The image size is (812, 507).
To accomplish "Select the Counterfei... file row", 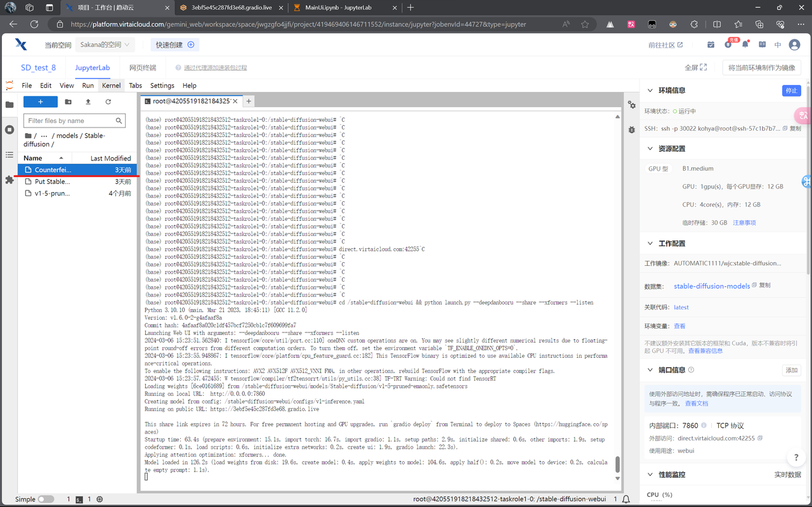I will pyautogui.click(x=77, y=170).
